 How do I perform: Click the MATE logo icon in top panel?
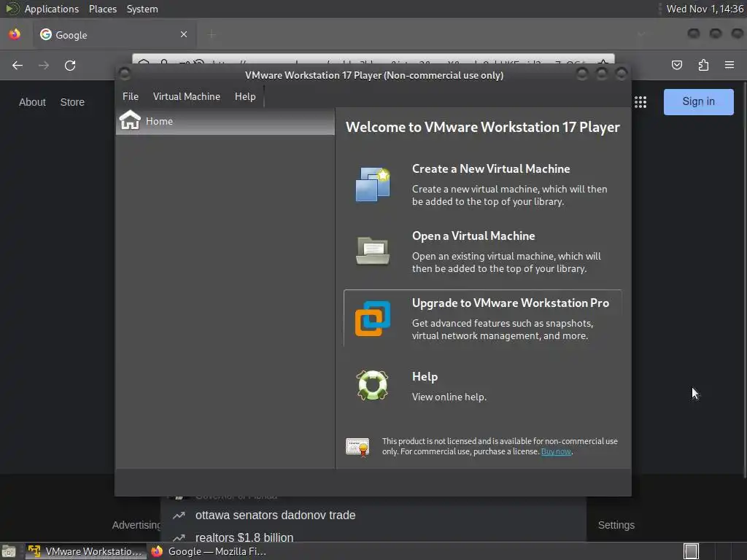tap(12, 9)
